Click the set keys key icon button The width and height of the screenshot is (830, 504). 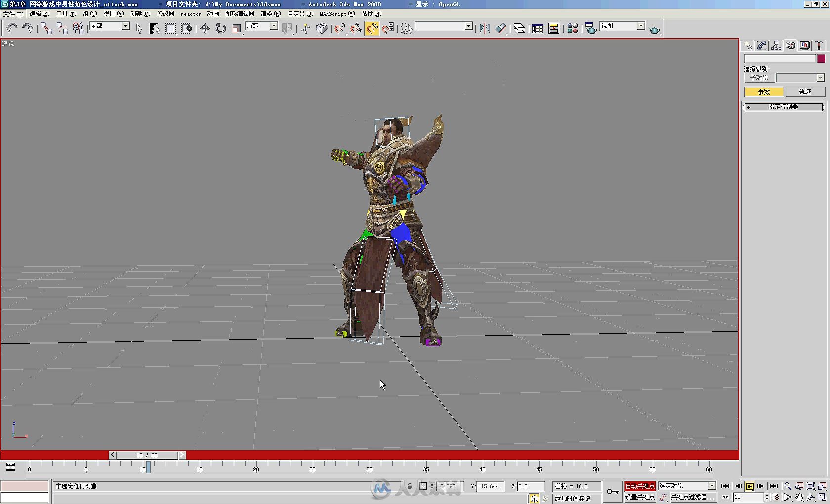pos(613,491)
